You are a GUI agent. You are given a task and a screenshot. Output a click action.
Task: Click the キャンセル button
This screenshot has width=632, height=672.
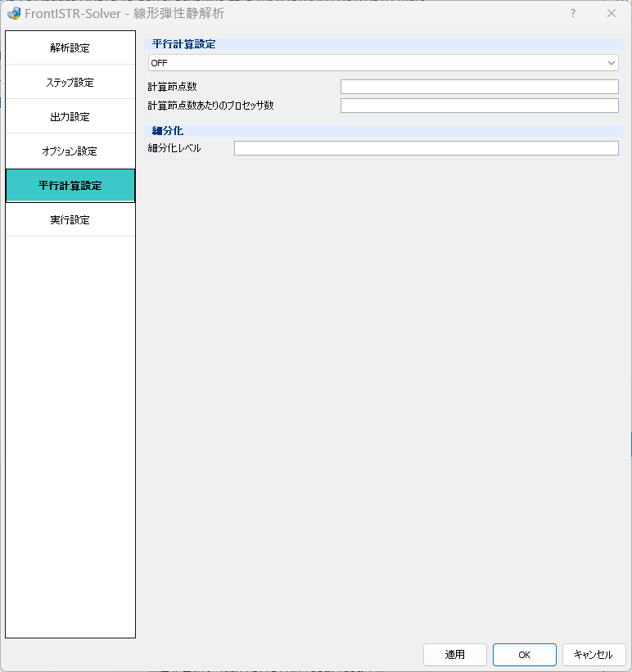tap(594, 655)
